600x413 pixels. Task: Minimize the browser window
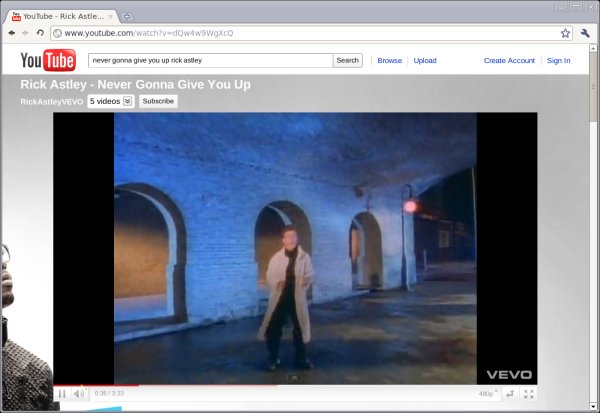click(x=561, y=7)
